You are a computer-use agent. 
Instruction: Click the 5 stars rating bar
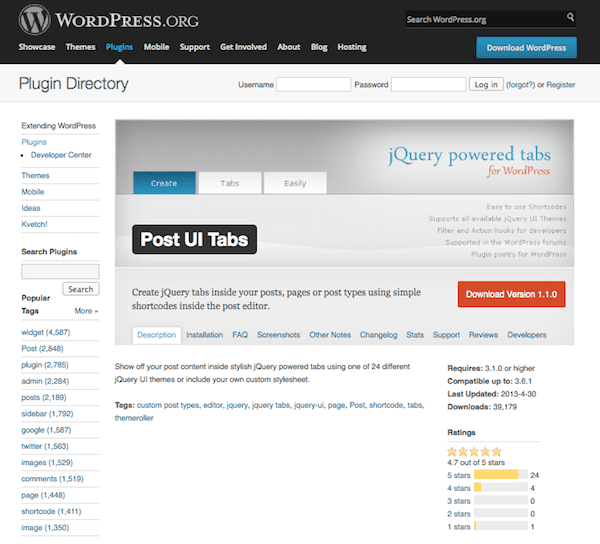tap(500, 474)
